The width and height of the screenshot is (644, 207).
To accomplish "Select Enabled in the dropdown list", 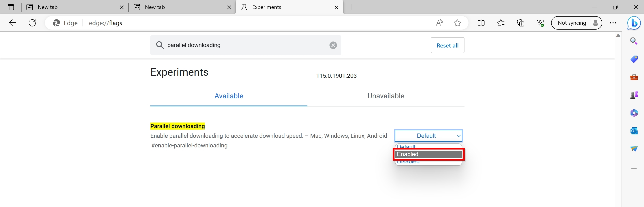I will click(x=429, y=154).
